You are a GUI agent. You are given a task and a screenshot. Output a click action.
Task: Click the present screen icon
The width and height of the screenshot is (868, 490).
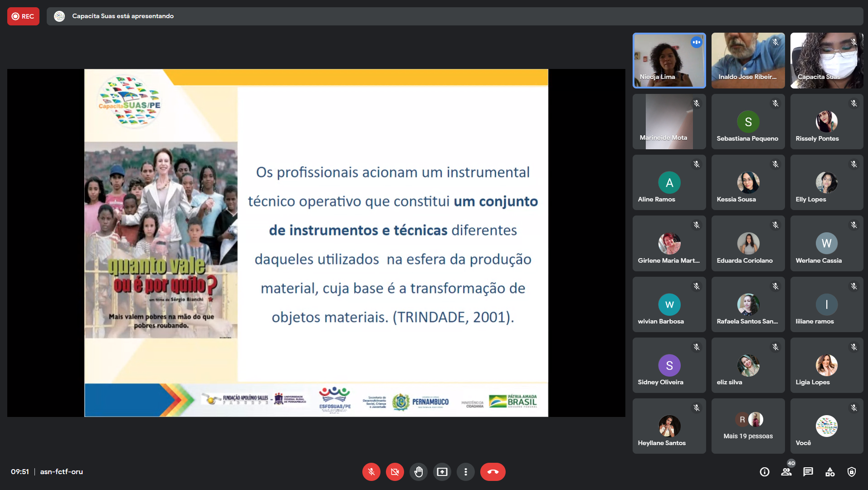[442, 472]
